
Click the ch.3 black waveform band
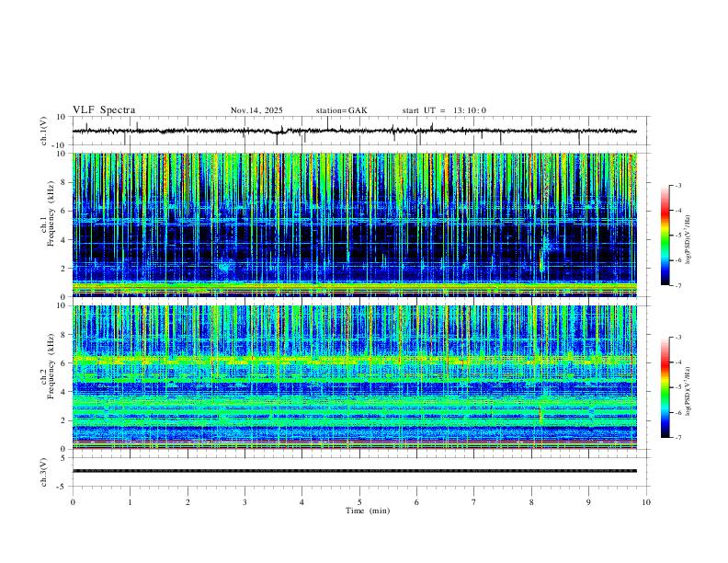pyautogui.click(x=355, y=471)
